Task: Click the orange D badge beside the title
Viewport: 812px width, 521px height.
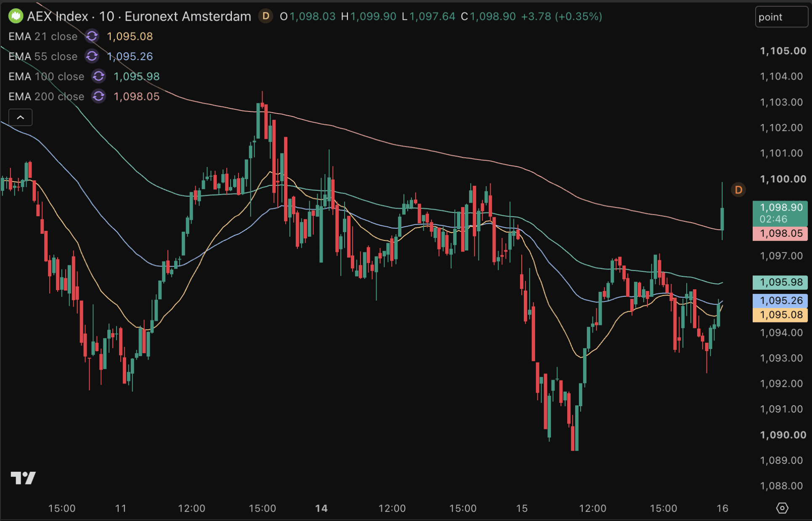Action: (265, 16)
